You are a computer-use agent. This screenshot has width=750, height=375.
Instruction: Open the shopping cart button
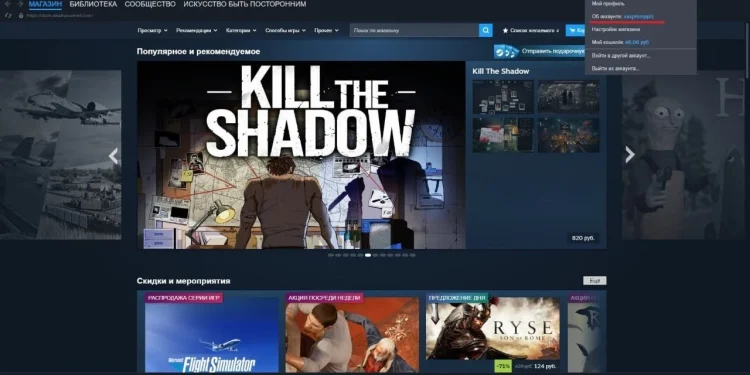pyautogui.click(x=575, y=30)
